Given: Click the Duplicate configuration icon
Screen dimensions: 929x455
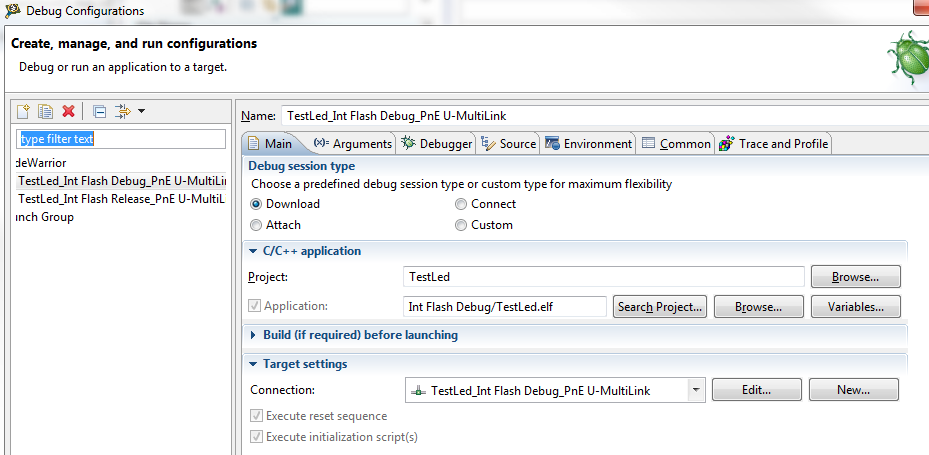Looking at the screenshot, I should [45, 111].
